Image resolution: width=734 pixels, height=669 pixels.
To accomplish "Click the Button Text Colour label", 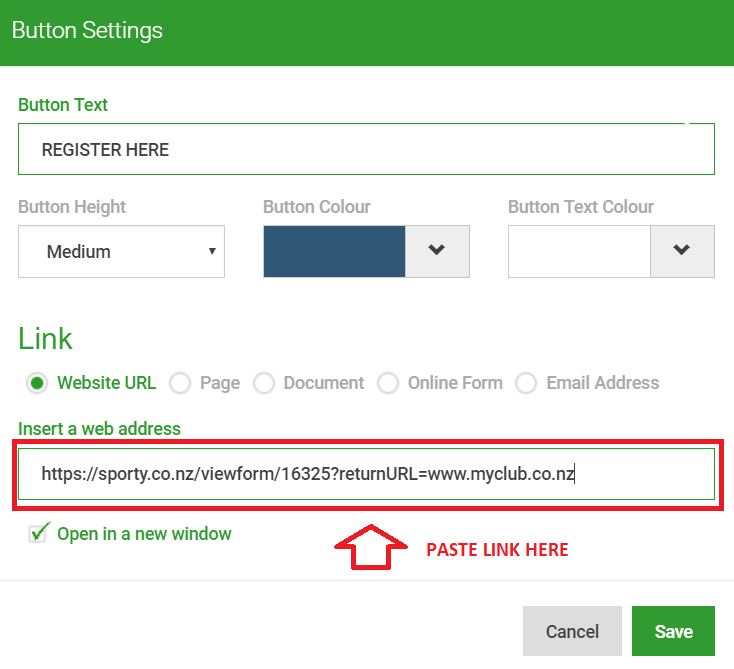I will (581, 207).
